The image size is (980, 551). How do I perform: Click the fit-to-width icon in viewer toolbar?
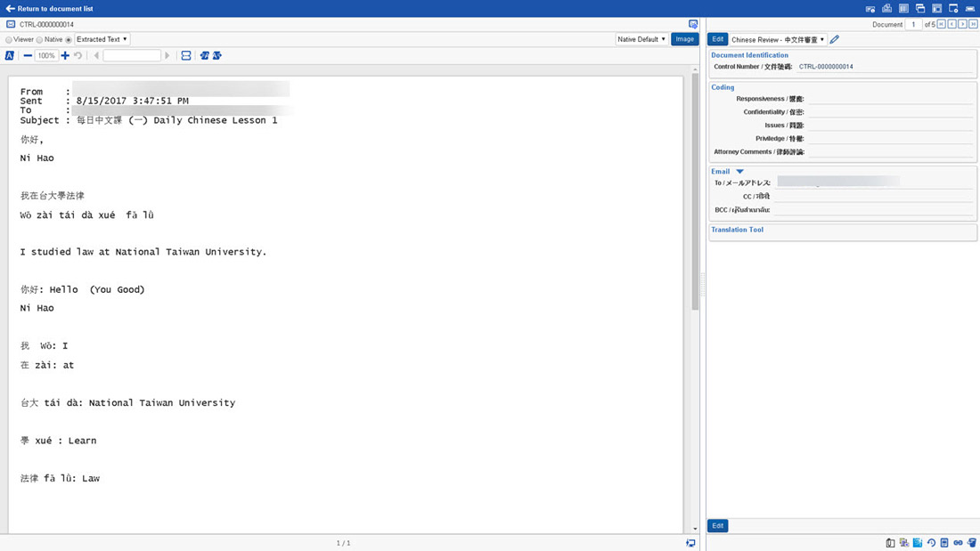coord(186,56)
